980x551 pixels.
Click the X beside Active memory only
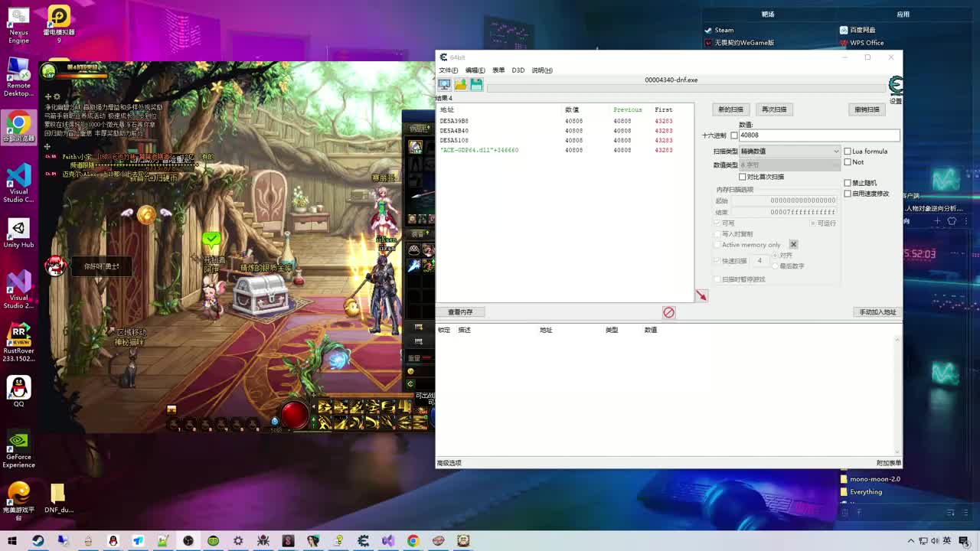pyautogui.click(x=793, y=245)
